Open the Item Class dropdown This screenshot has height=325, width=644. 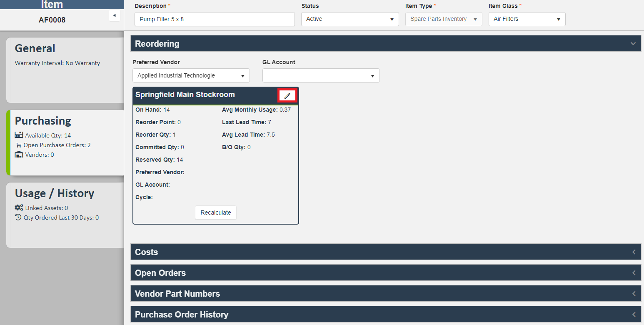[558, 19]
